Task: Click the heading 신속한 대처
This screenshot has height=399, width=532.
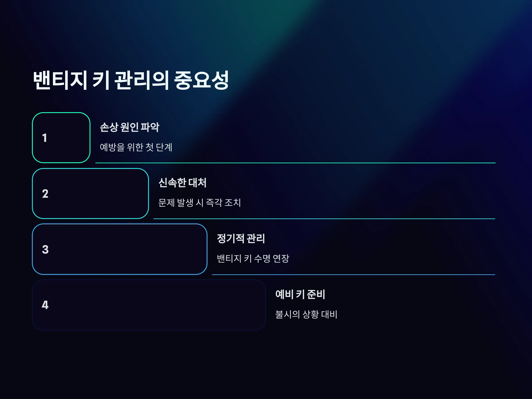Action: 182,183
